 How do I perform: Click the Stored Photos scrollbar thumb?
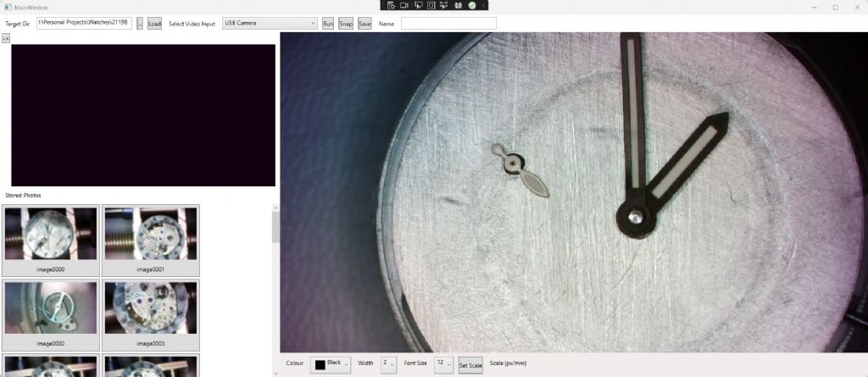pyautogui.click(x=275, y=228)
